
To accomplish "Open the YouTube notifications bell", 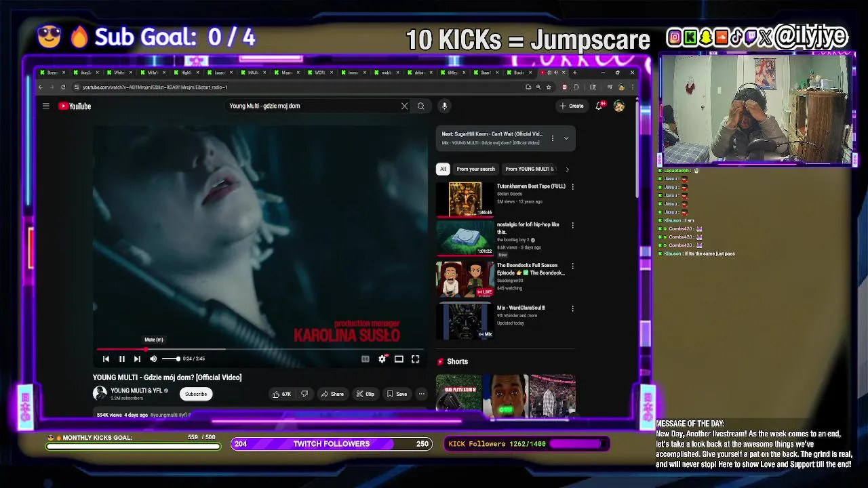I will (x=599, y=106).
